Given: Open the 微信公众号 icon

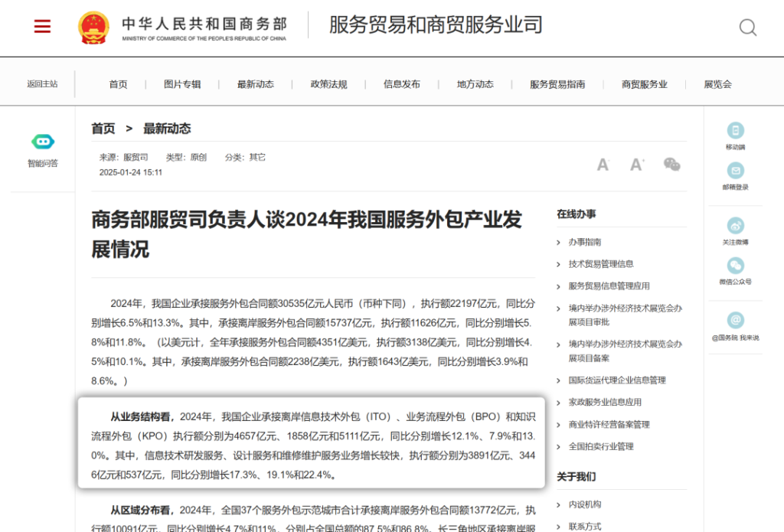Looking at the screenshot, I should [735, 266].
